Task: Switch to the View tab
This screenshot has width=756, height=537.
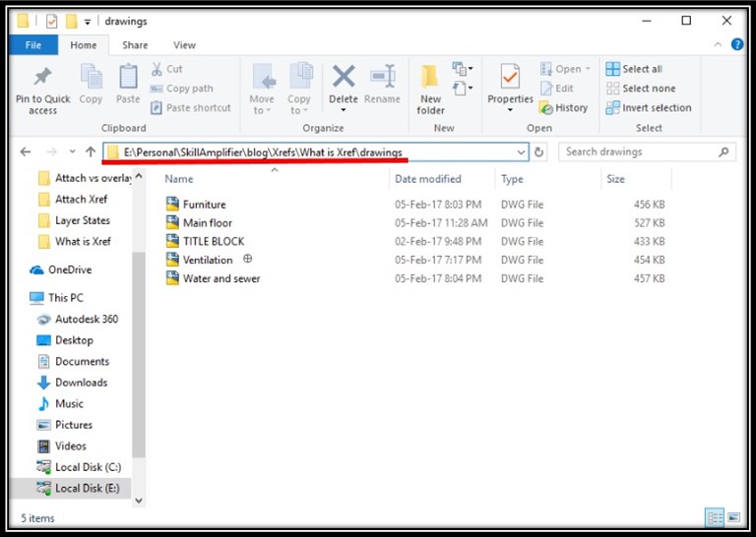Action: 184,45
